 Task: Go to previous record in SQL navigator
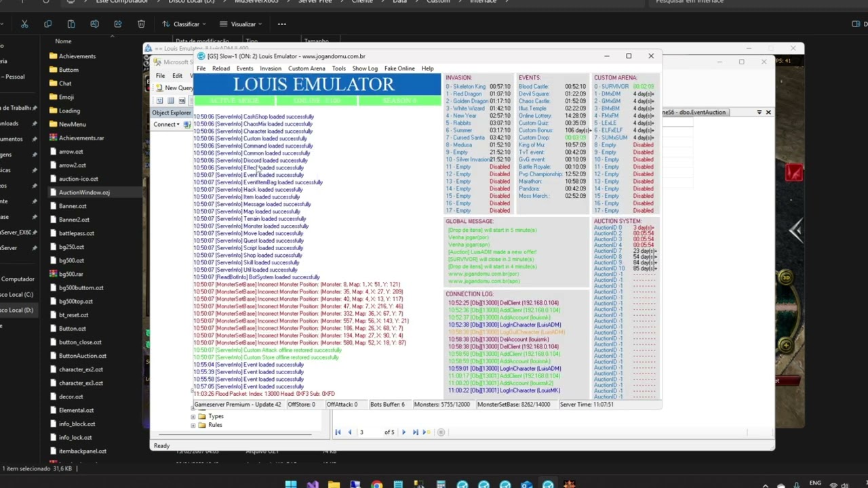pyautogui.click(x=350, y=432)
